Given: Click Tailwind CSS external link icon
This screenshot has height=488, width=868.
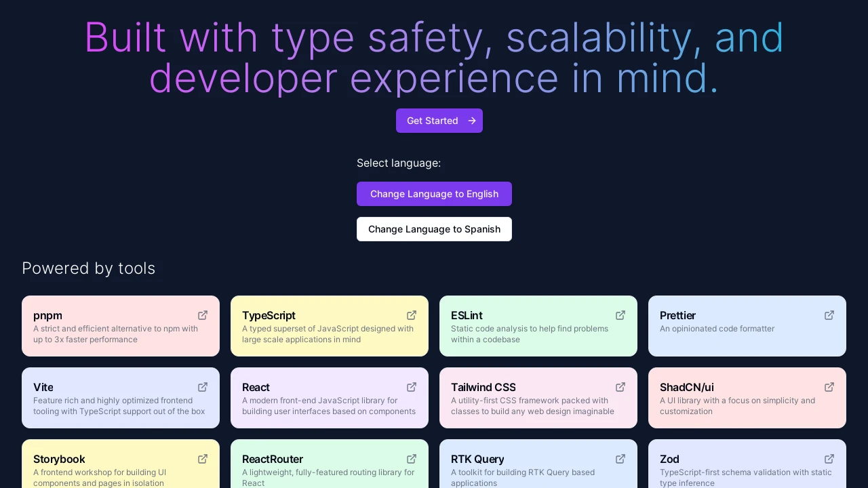Looking at the screenshot, I should tap(620, 387).
